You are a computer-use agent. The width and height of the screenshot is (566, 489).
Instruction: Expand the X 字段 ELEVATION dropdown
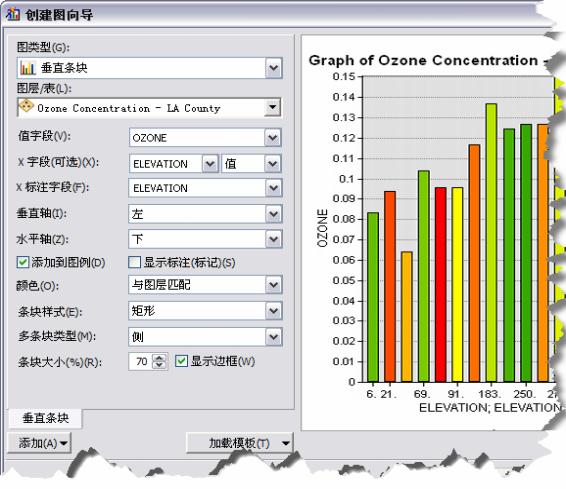point(210,164)
